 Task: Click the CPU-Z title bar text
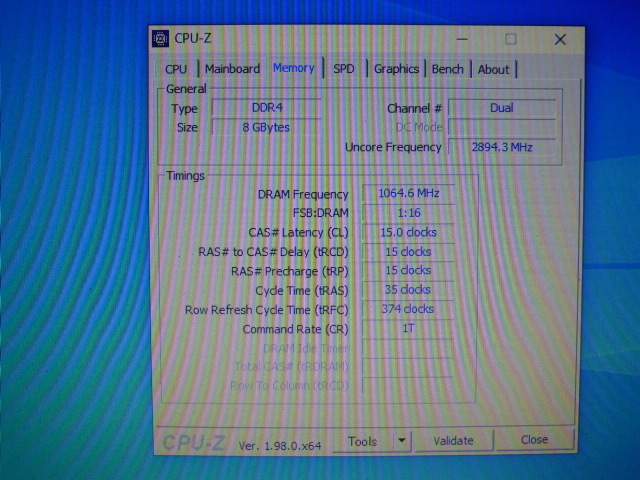click(193, 38)
